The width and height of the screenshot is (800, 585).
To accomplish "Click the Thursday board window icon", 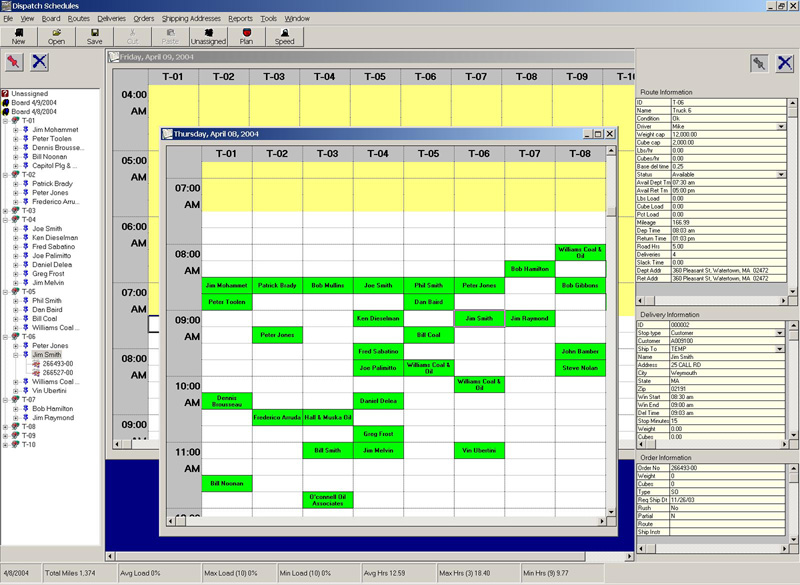I will (168, 134).
